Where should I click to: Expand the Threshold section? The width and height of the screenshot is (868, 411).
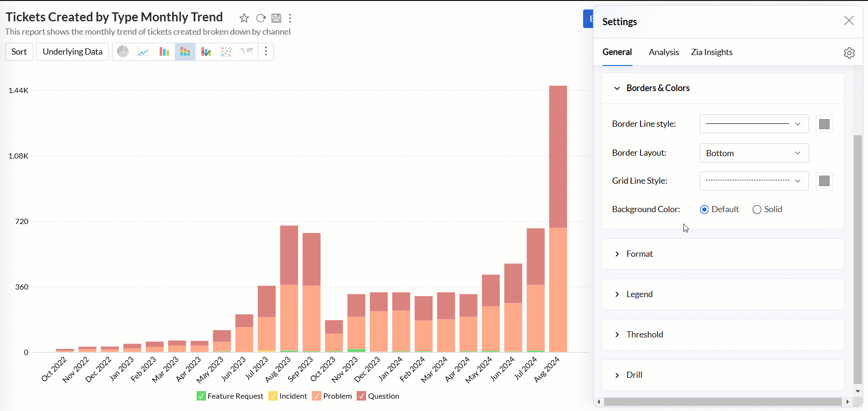point(644,335)
